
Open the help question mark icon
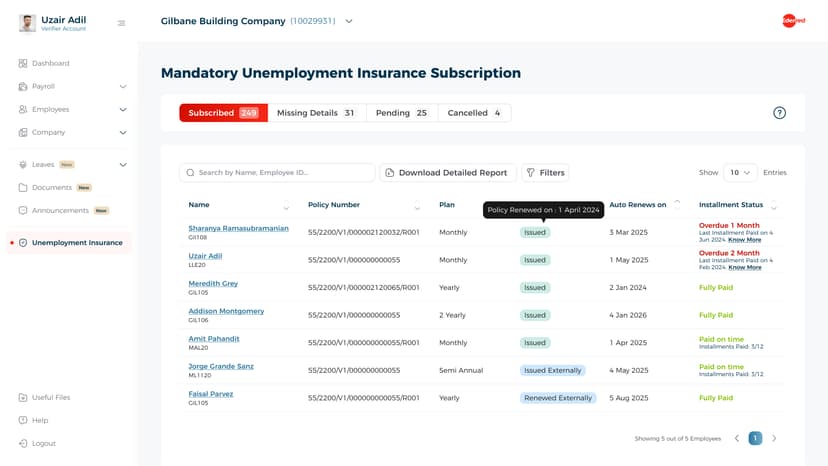[779, 113]
